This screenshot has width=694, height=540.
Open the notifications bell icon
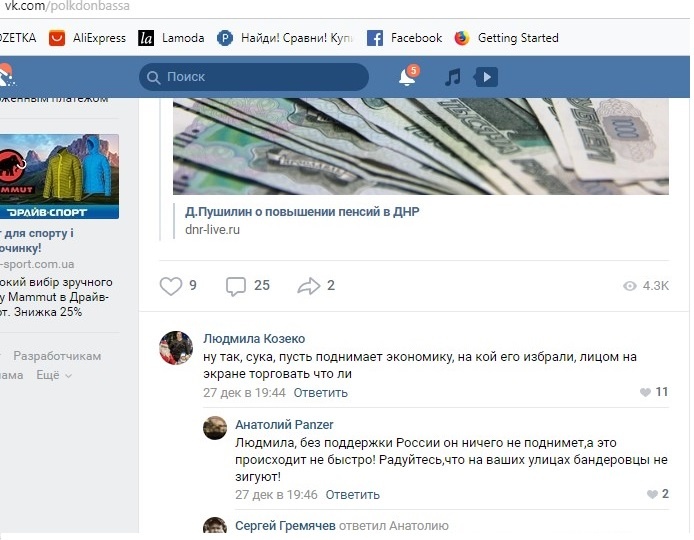[408, 77]
